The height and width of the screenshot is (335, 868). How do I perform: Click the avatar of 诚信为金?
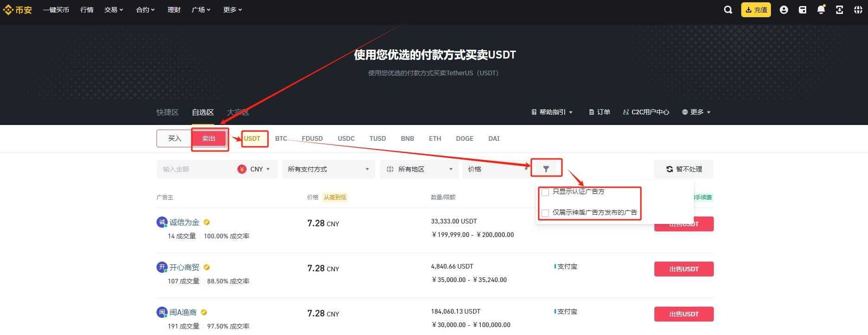162,222
